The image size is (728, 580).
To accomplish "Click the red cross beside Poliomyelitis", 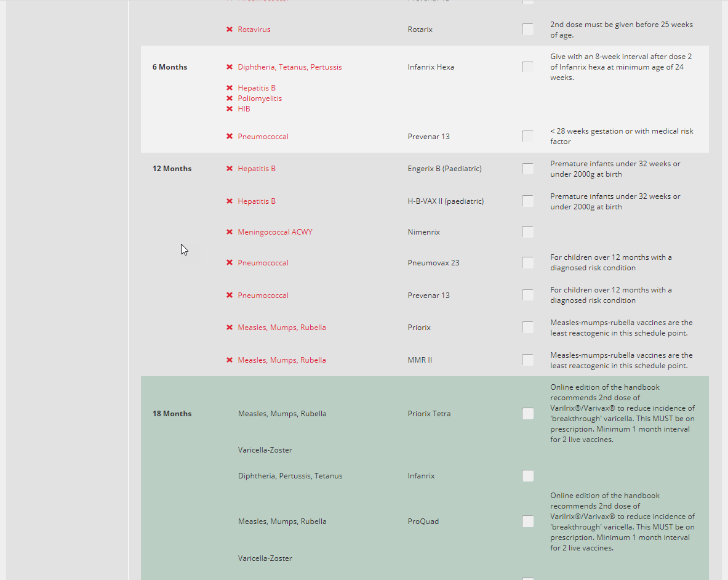I will click(x=230, y=99).
